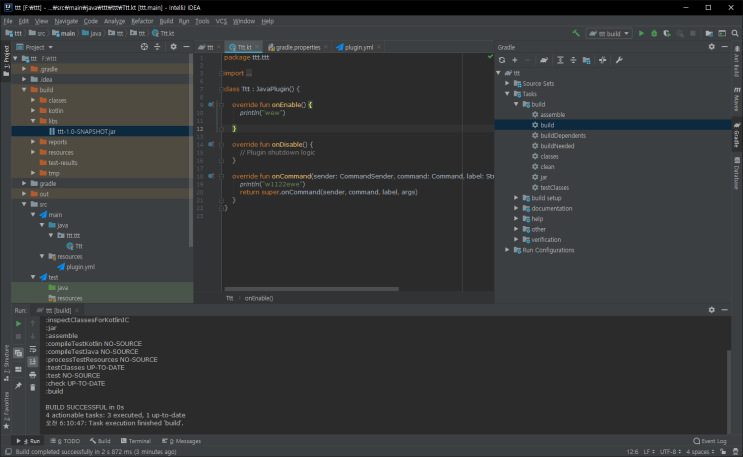Click Expand All icon in Gradle panel
Image resolution: width=743 pixels, height=457 pixels.
click(560, 60)
